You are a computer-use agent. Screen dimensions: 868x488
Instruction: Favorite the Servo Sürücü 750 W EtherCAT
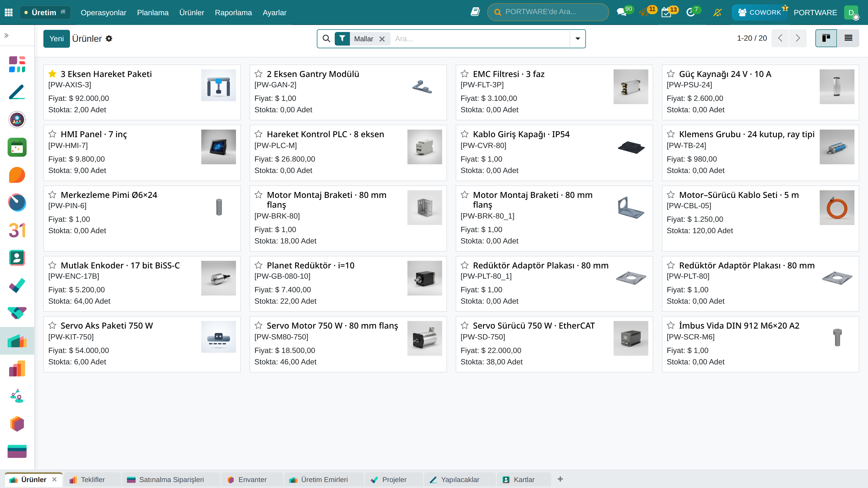[x=465, y=325]
